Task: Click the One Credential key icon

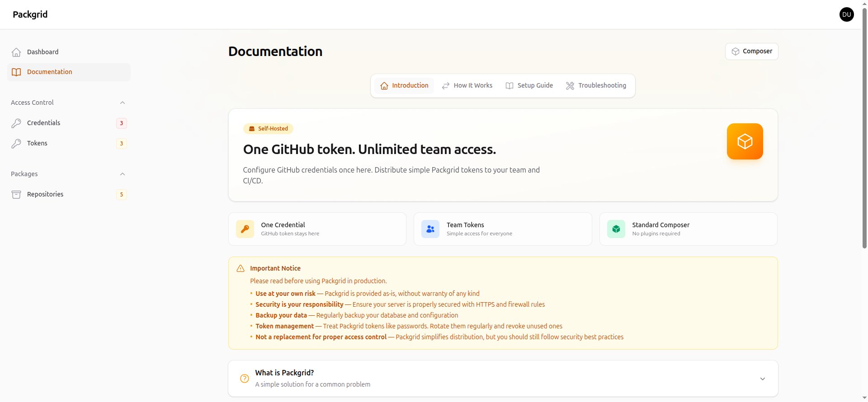Action: tap(245, 229)
